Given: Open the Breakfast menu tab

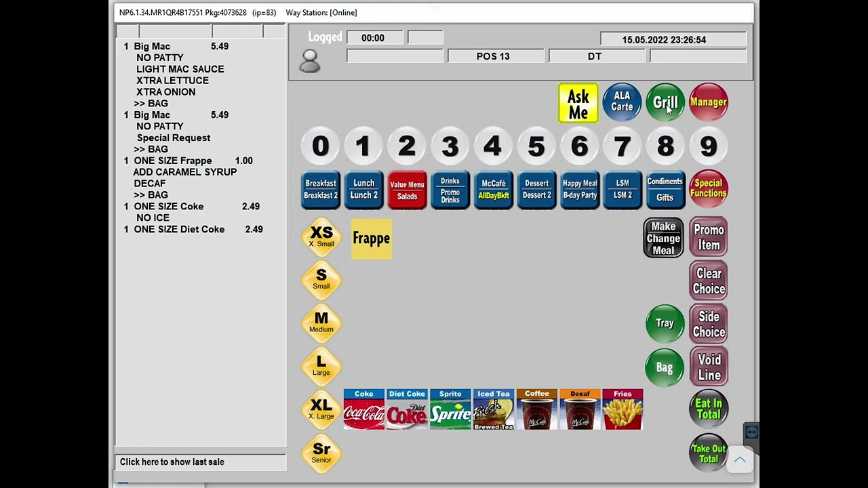Looking at the screenshot, I should coord(321,190).
